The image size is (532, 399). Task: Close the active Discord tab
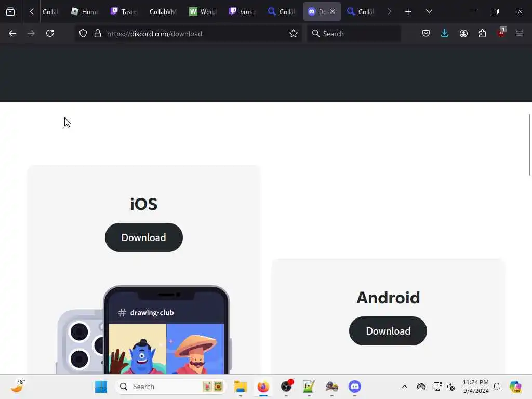pos(332,12)
